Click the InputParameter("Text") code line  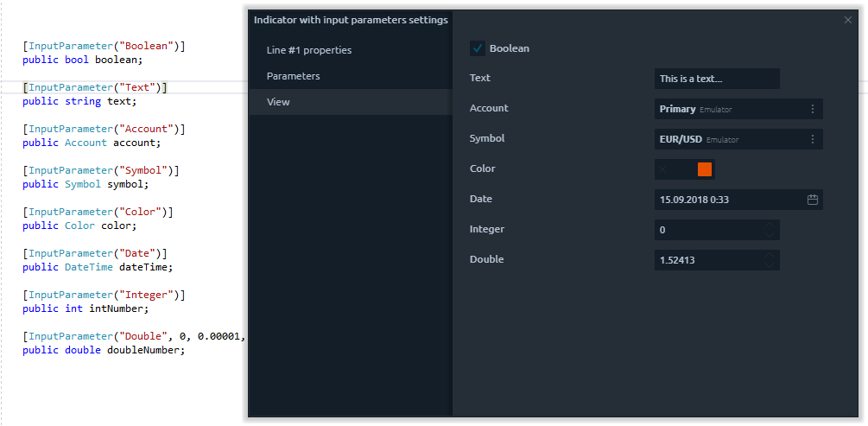(x=95, y=87)
